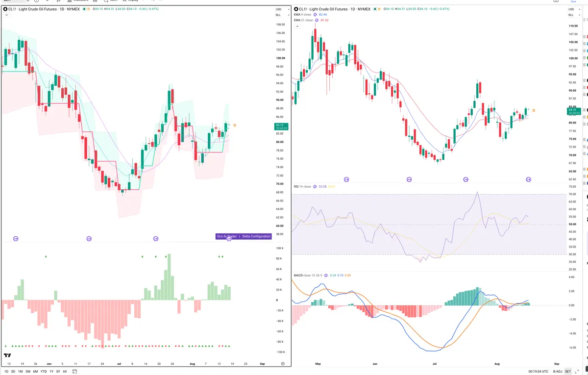
Task: Select the 1Y time range
Action: 51,372
